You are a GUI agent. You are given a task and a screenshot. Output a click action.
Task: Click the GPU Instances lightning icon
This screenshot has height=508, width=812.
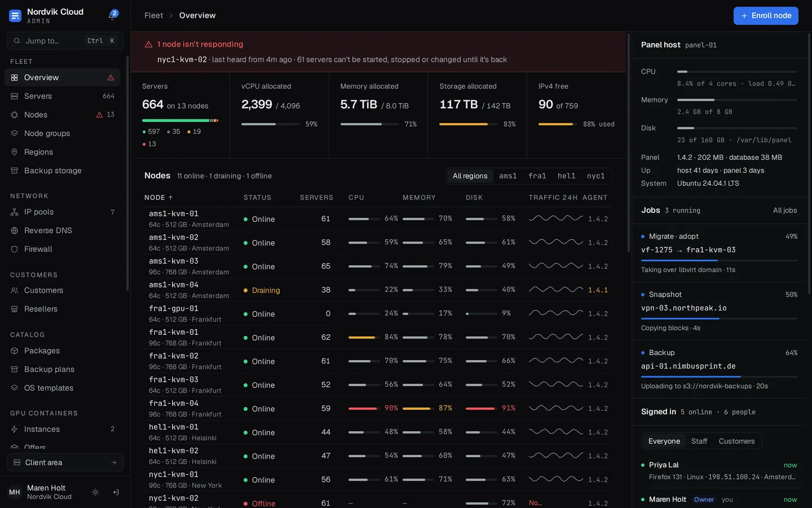tap(15, 429)
